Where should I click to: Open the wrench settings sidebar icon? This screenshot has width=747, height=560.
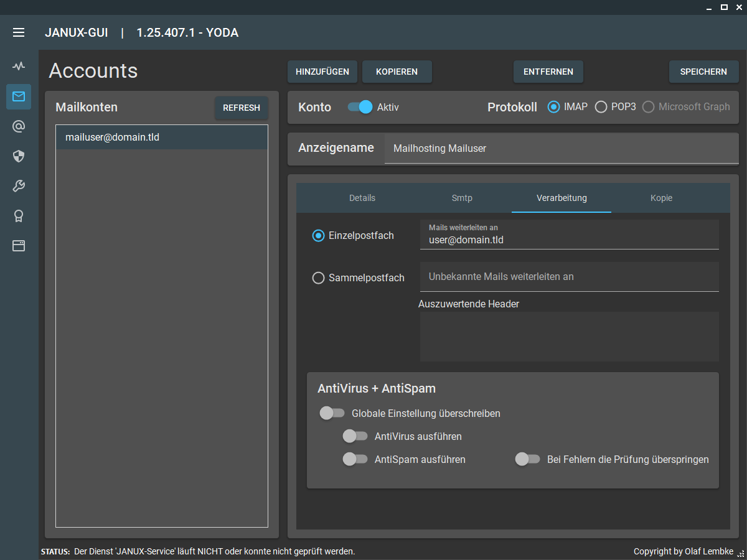[19, 186]
